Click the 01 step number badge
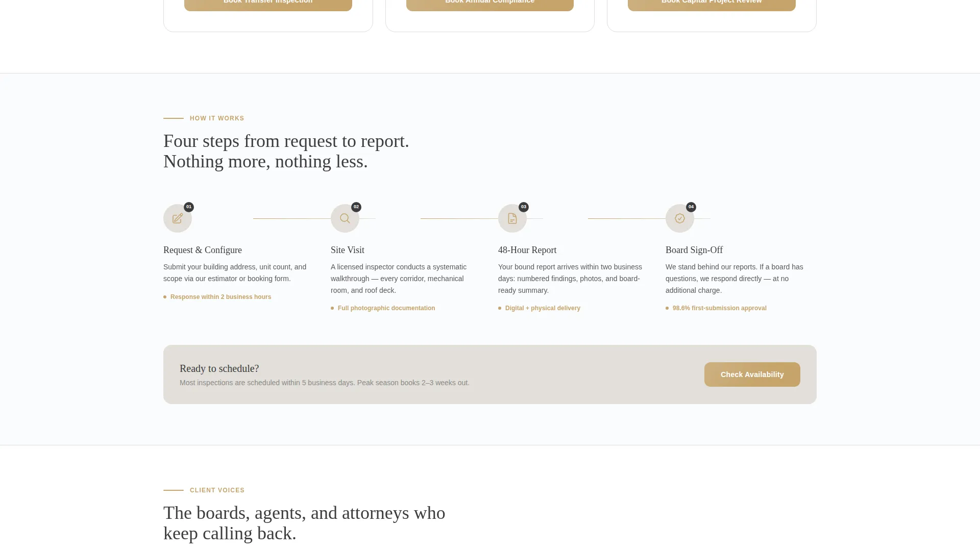 (x=189, y=207)
